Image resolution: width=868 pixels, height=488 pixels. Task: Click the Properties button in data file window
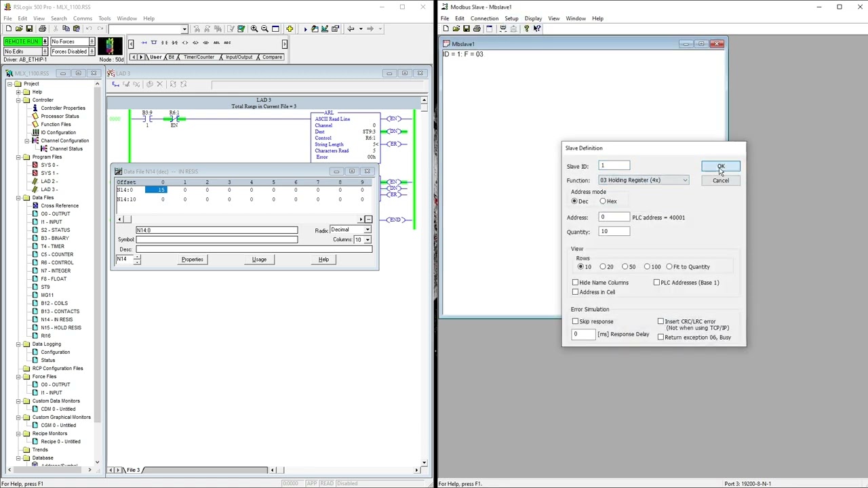click(x=192, y=260)
